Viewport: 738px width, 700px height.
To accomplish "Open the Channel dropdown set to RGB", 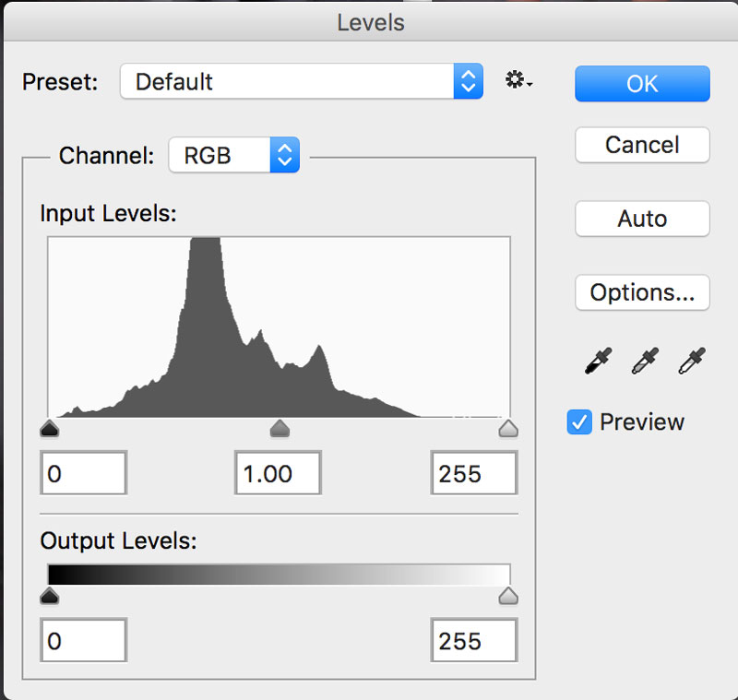I will [234, 155].
